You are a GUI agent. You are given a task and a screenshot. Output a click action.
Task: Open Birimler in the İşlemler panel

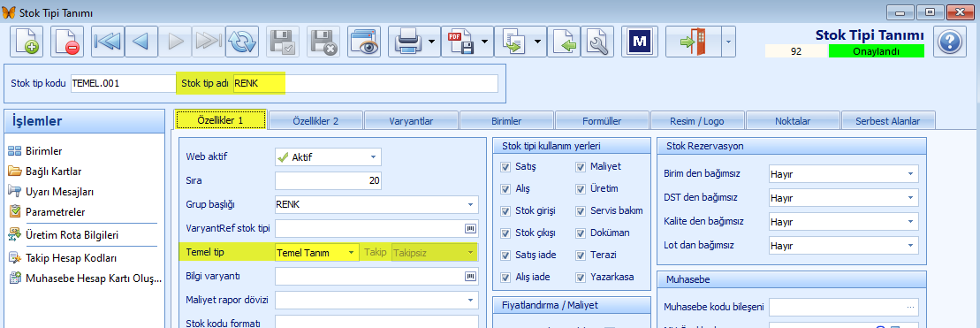(x=44, y=150)
